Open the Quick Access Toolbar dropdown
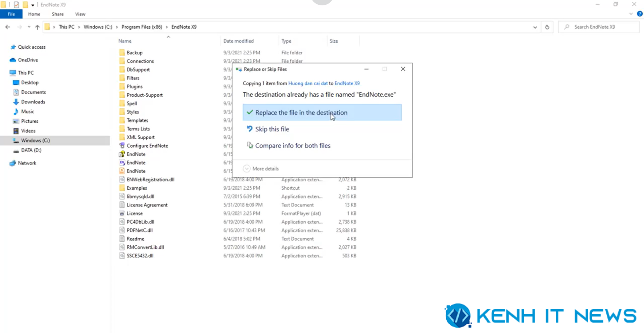The image size is (644, 333). coord(33,5)
